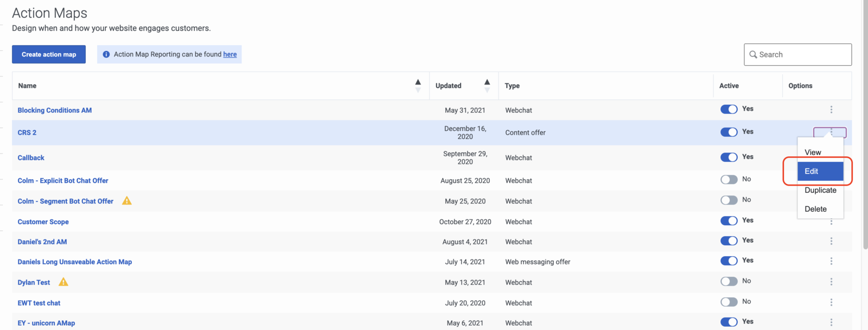This screenshot has width=868, height=330.
Task: Follow the 'here' reporting link
Action: [x=230, y=54]
